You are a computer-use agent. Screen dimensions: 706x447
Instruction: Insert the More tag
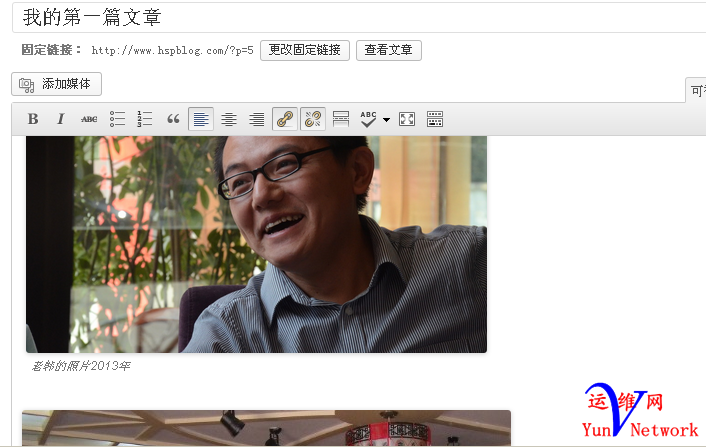pos(341,119)
